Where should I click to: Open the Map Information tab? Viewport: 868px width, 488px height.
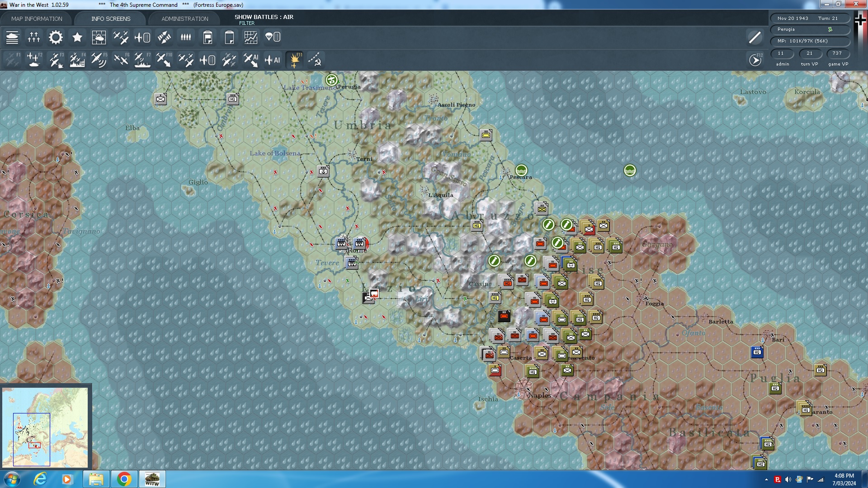[37, 19]
